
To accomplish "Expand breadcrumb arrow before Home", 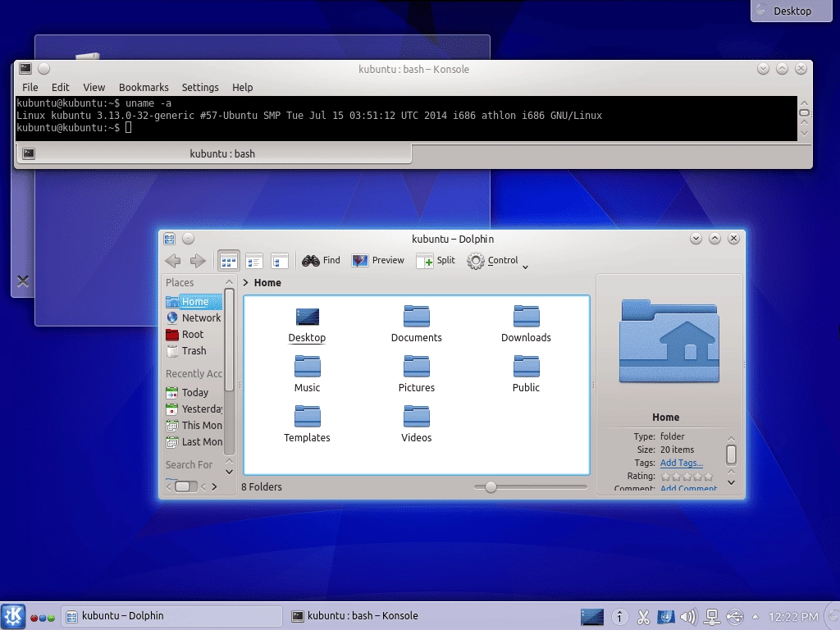I will [246, 283].
